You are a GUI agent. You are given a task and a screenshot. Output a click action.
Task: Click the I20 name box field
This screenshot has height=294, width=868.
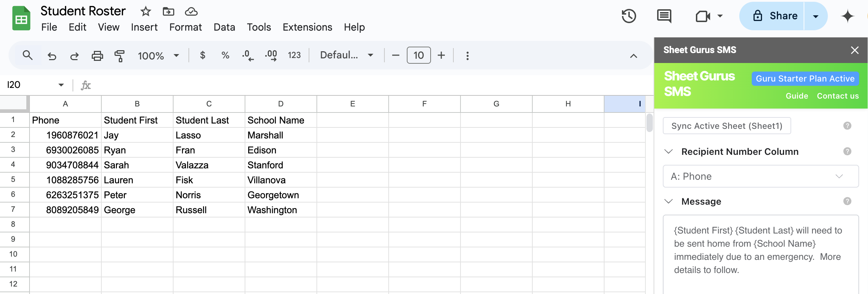click(x=30, y=85)
